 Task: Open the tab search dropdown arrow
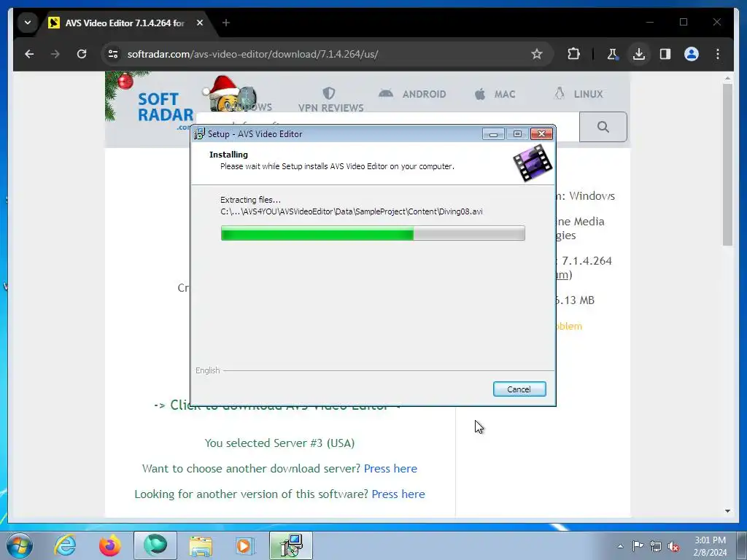[28, 23]
